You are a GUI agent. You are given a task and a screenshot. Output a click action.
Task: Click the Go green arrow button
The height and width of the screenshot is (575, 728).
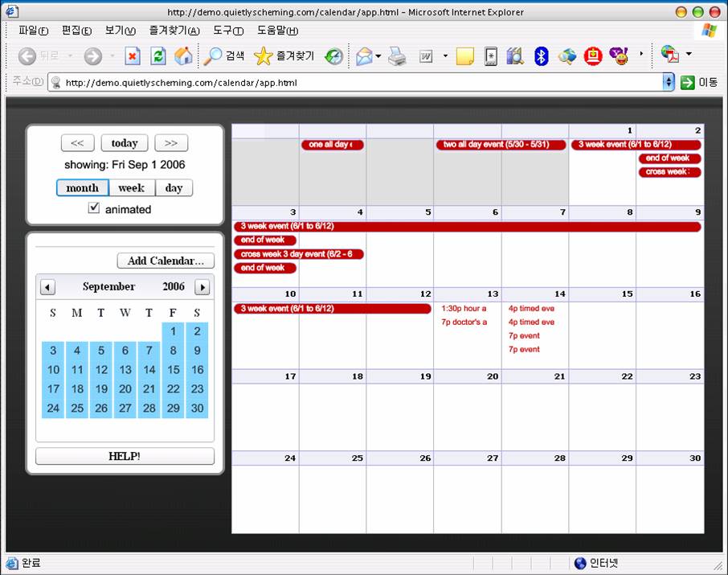click(687, 83)
